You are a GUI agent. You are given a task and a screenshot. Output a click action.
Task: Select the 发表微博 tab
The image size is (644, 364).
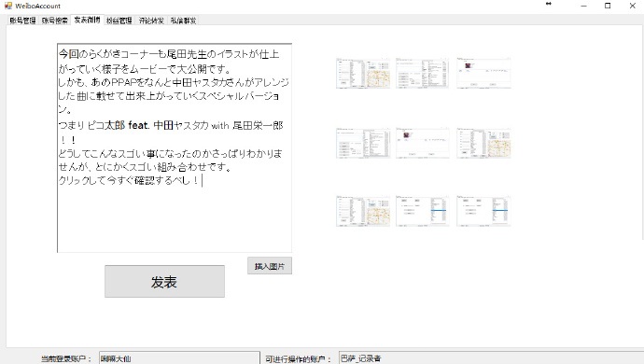coord(87,20)
